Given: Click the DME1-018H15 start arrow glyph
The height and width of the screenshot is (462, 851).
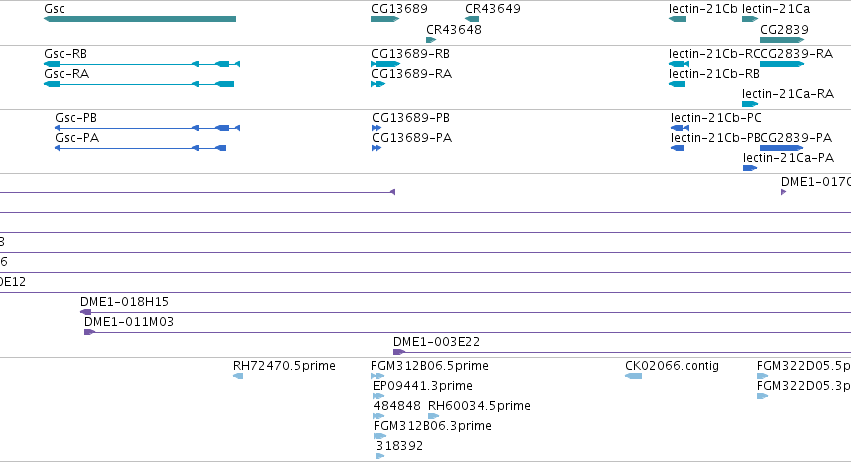Looking at the screenshot, I should click(85, 312).
